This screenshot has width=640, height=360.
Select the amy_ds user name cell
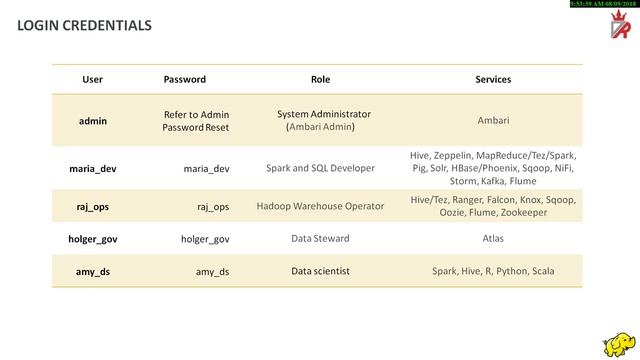[x=93, y=272]
